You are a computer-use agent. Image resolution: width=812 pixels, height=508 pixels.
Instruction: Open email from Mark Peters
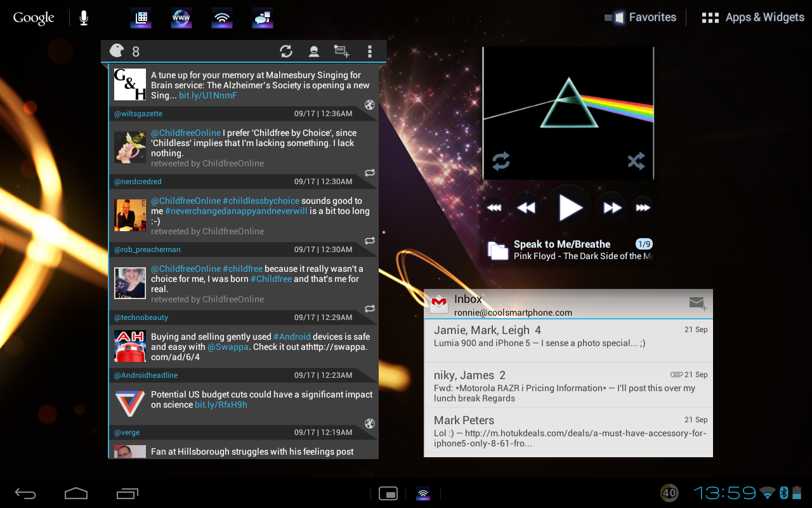pos(568,431)
